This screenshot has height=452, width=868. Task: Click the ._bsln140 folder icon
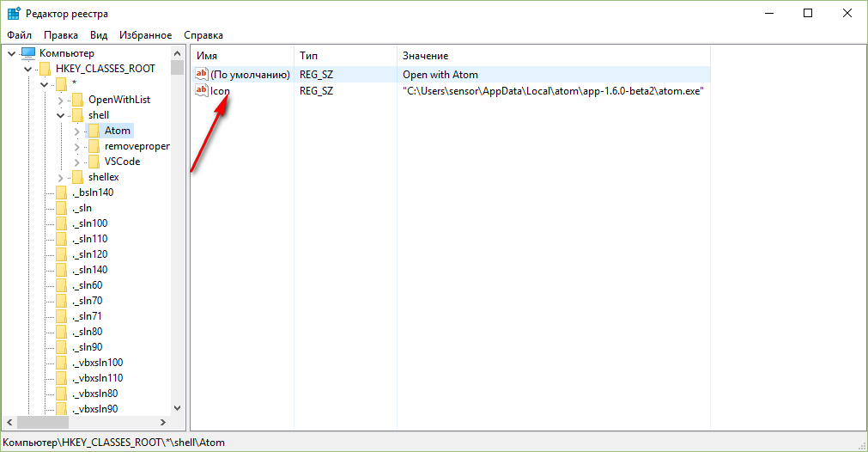[62, 192]
